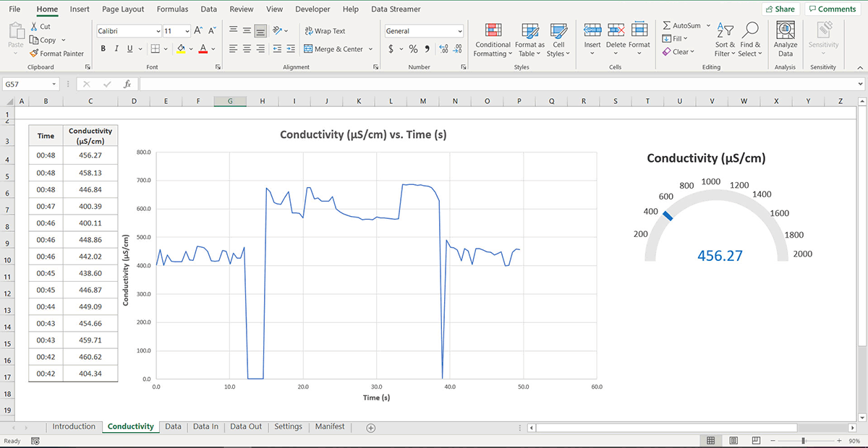This screenshot has width=868, height=448.
Task: Click the insert function fx button
Action: [x=127, y=84]
